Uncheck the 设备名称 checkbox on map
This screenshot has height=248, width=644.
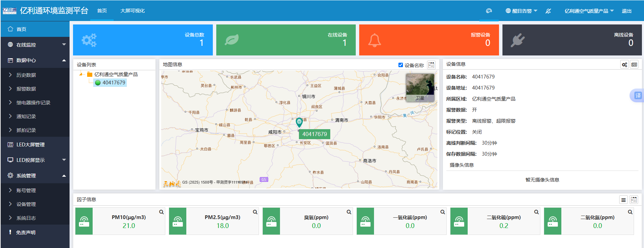click(401, 65)
